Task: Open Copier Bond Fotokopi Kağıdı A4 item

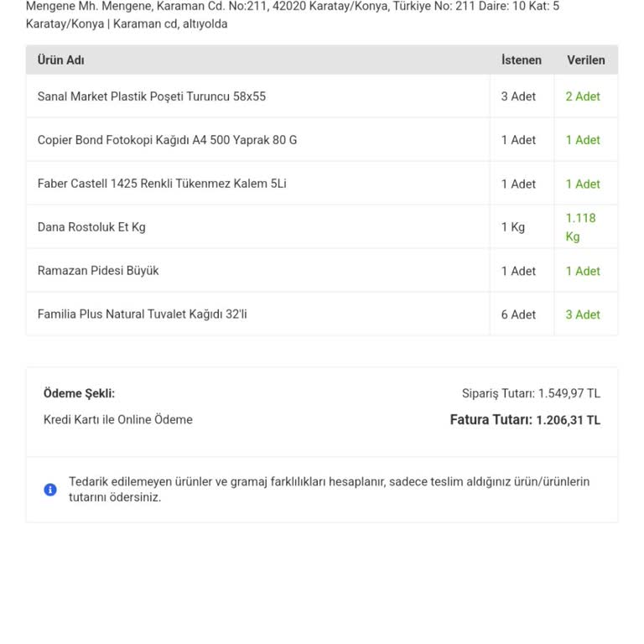Action: pos(167,140)
